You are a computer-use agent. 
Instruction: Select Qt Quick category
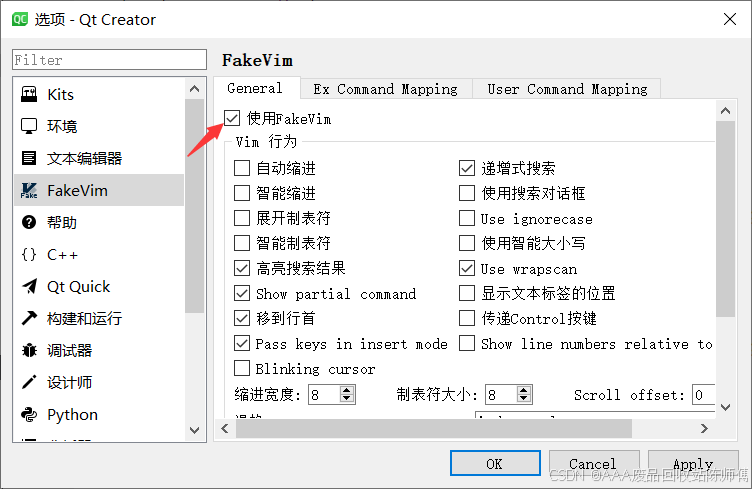click(x=99, y=287)
